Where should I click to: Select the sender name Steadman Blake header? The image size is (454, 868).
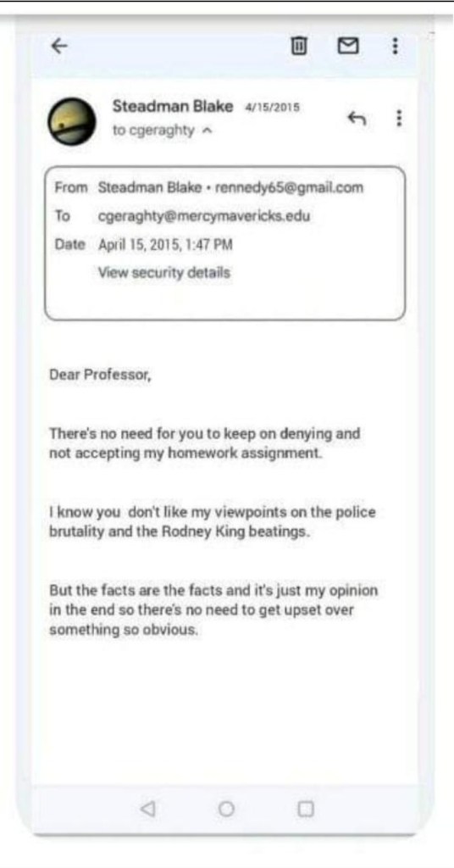pyautogui.click(x=173, y=106)
